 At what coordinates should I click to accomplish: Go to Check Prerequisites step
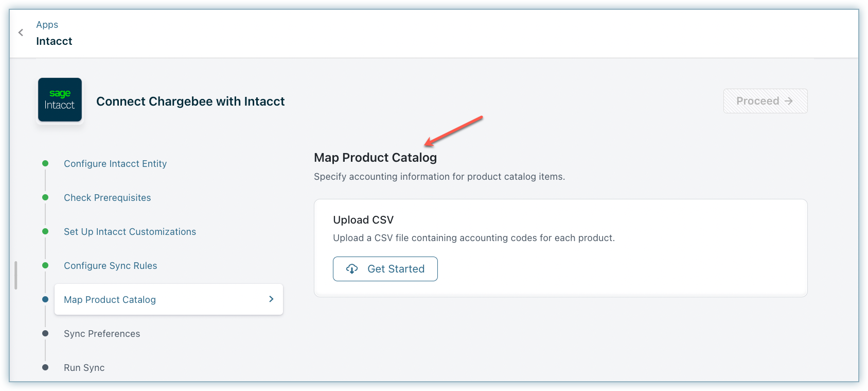(107, 198)
